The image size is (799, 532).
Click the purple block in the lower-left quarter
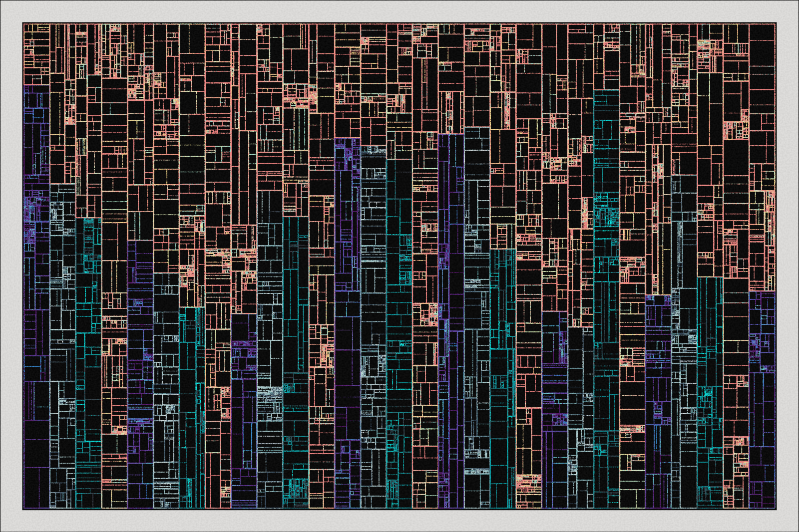coord(140,374)
